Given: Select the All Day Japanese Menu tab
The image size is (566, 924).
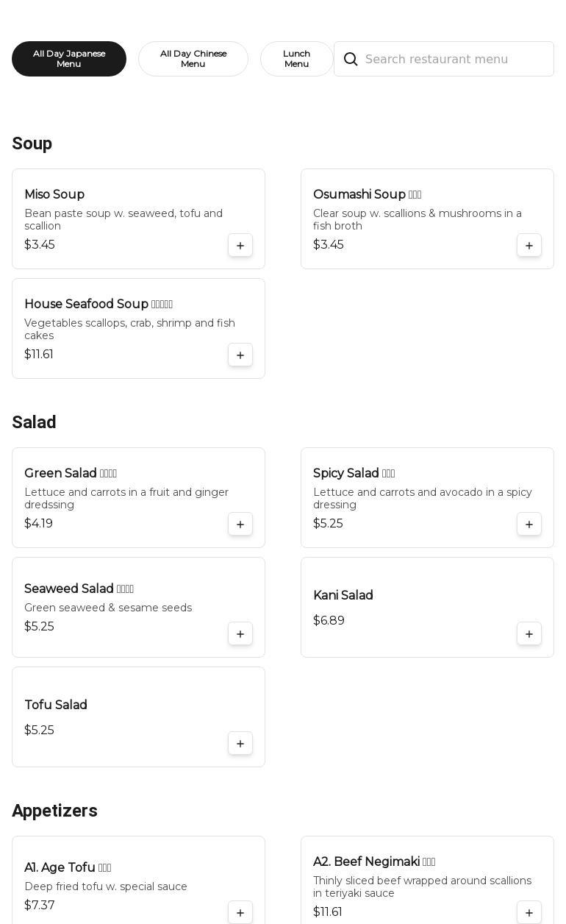Looking at the screenshot, I should tap(69, 59).
